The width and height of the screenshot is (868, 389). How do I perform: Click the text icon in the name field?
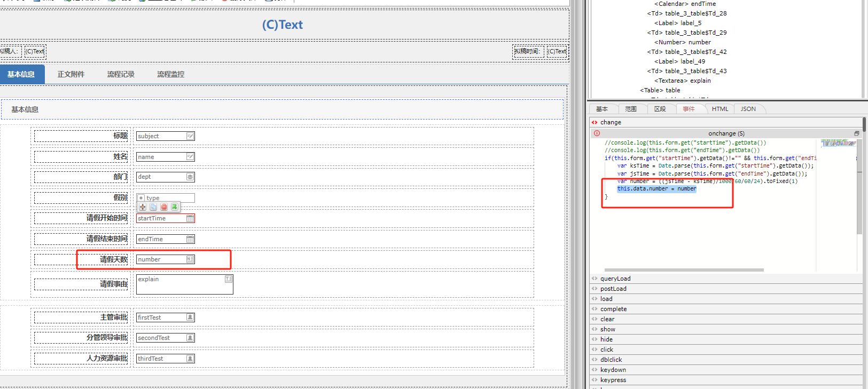(x=190, y=157)
